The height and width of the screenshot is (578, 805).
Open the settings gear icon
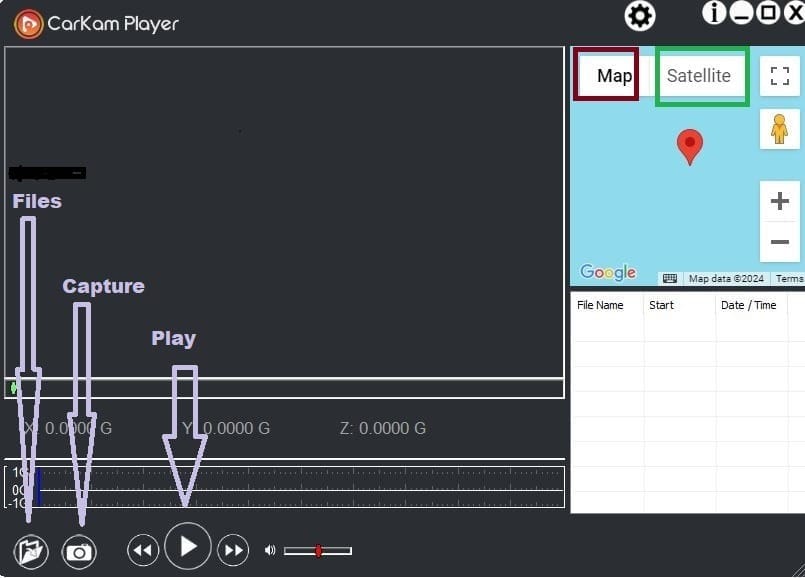640,16
